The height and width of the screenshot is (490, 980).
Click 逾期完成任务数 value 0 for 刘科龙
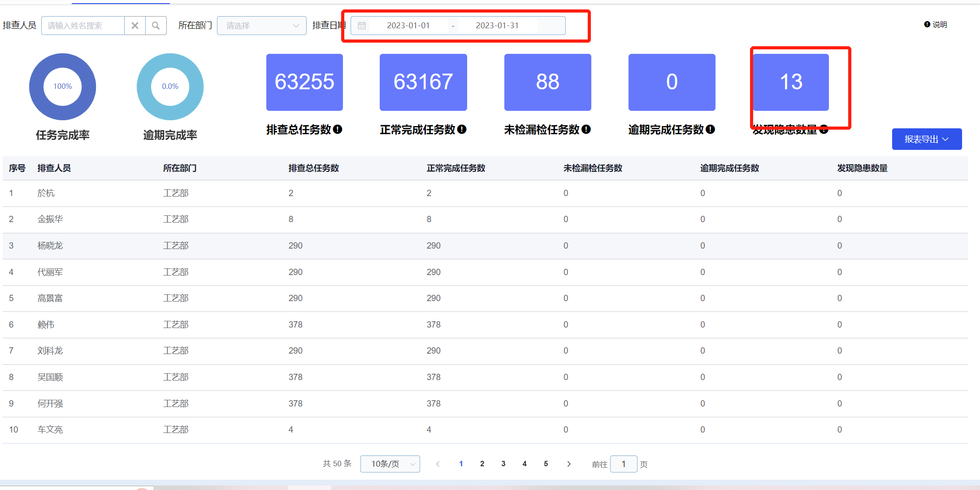(x=702, y=350)
